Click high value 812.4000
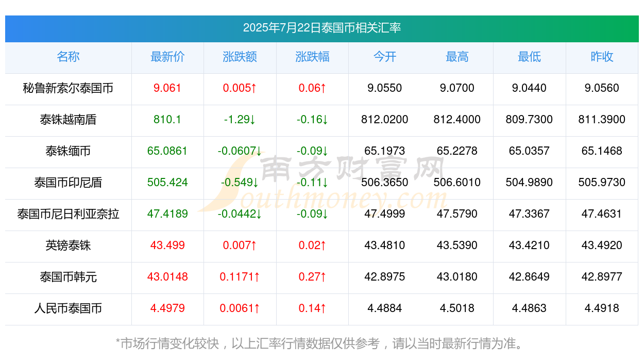 pyautogui.click(x=457, y=120)
